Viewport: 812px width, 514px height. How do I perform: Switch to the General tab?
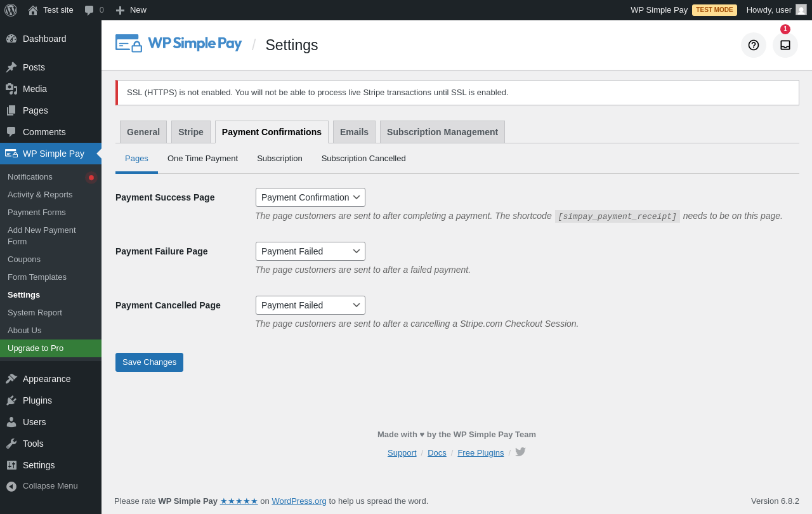click(x=143, y=132)
